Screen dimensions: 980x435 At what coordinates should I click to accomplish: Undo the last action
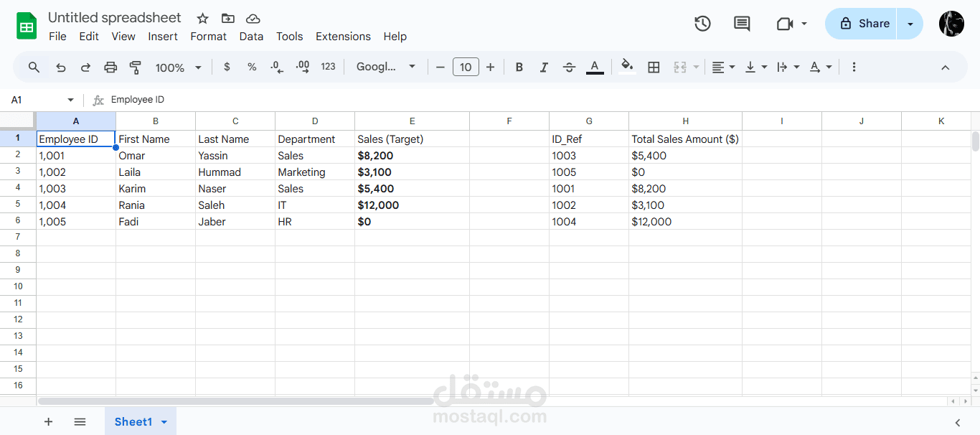click(61, 67)
